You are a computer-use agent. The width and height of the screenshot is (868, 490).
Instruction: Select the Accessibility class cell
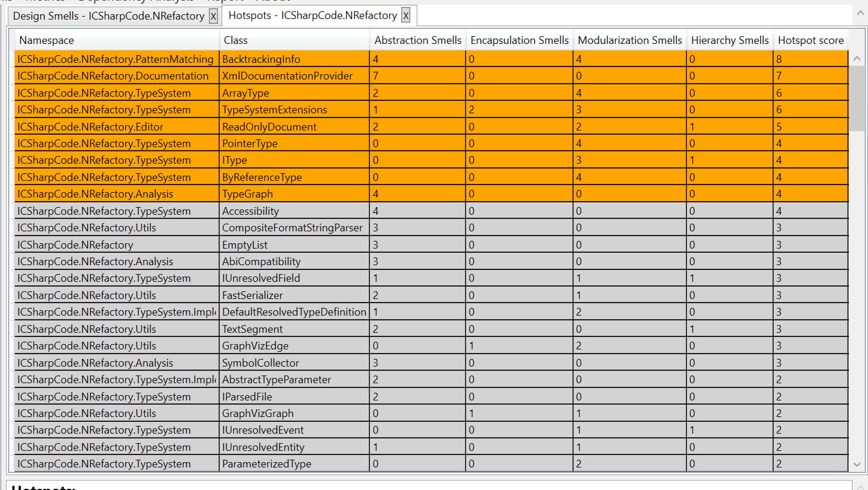click(294, 211)
